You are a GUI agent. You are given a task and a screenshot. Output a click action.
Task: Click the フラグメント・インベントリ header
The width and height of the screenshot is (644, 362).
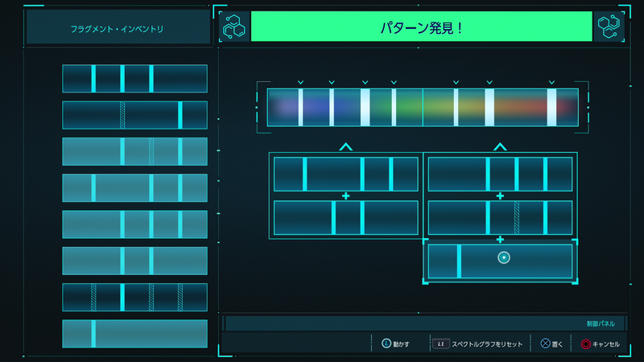(118, 27)
